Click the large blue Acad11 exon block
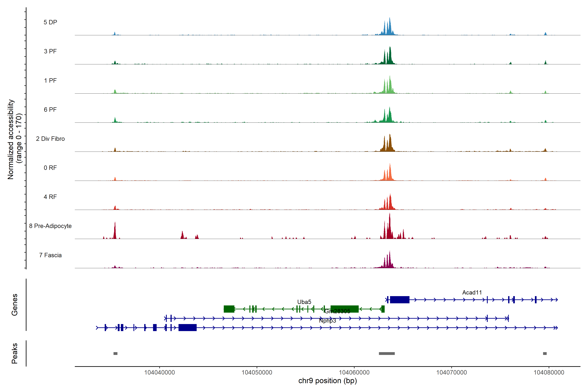588x392 pixels. tap(400, 300)
